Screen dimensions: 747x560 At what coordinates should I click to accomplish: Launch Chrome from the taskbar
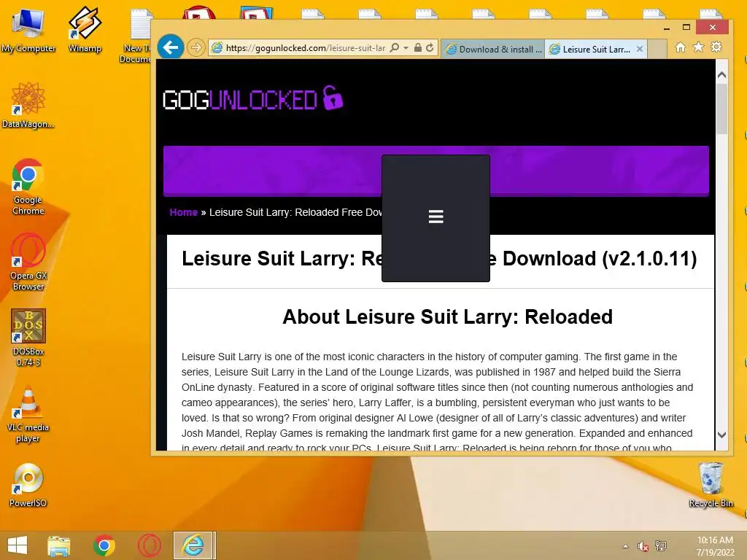click(x=104, y=545)
